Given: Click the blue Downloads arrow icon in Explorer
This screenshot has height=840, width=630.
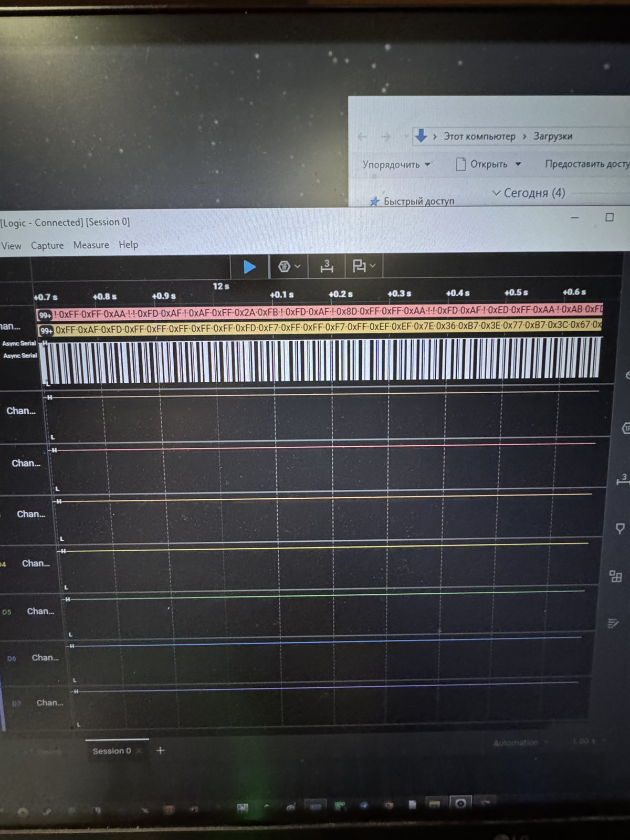Looking at the screenshot, I should pyautogui.click(x=421, y=136).
